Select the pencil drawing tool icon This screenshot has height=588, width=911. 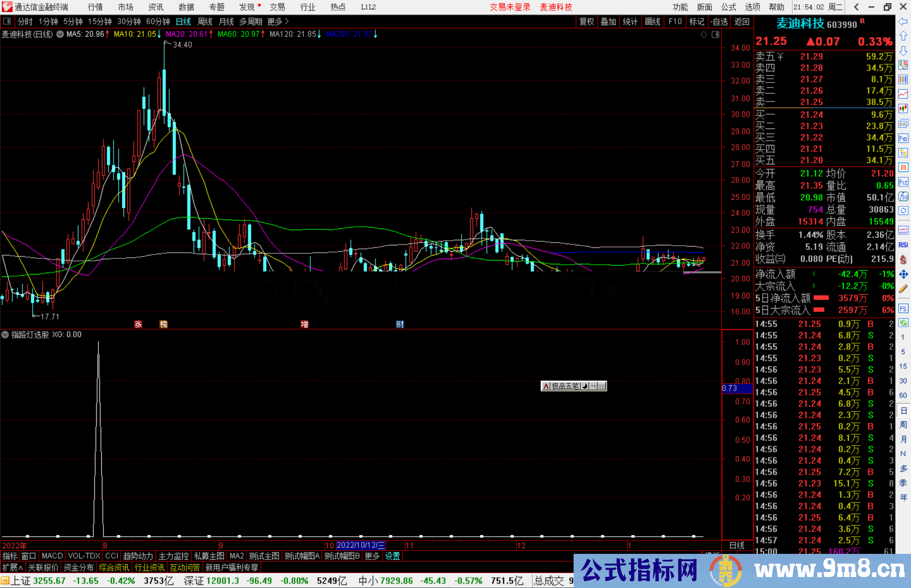[x=903, y=289]
